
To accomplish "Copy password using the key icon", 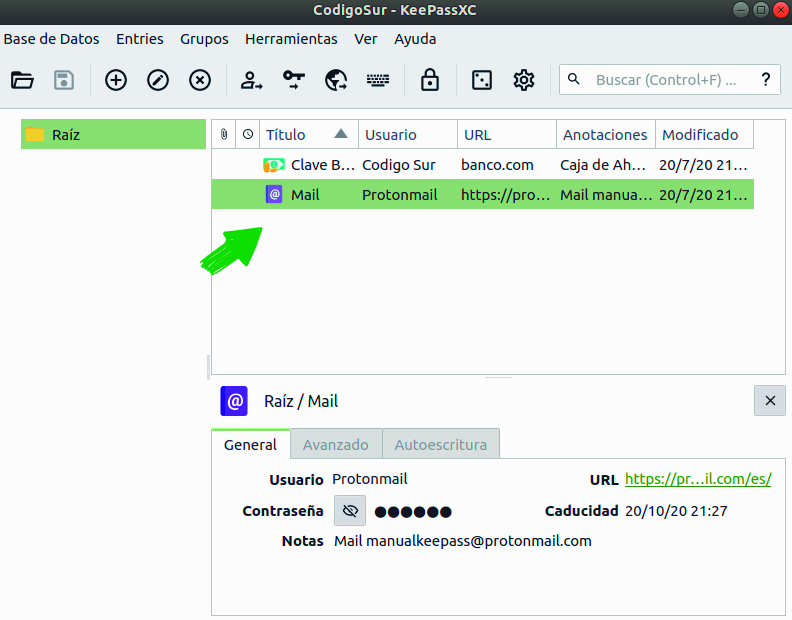I will coord(293,80).
